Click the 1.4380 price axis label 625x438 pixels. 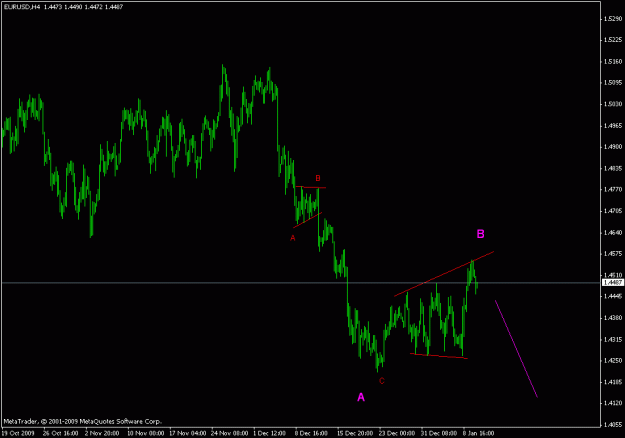(613, 318)
